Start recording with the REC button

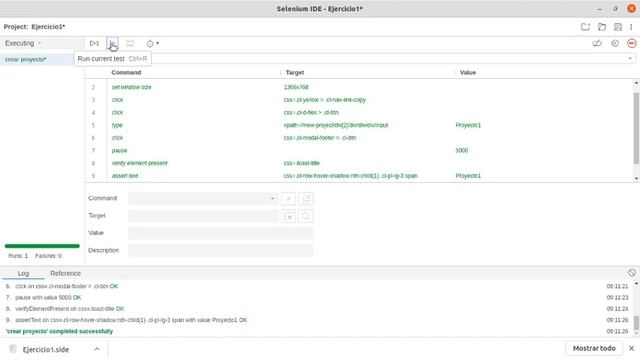(x=631, y=43)
